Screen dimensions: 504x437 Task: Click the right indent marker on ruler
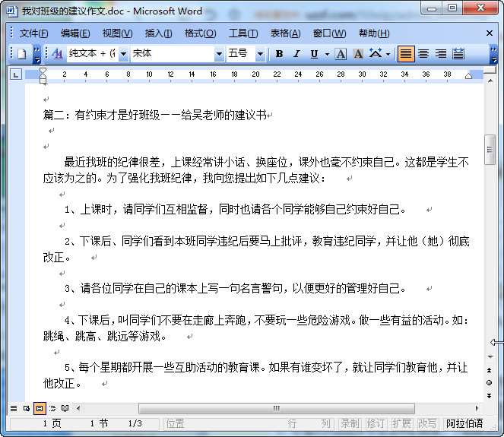point(468,76)
